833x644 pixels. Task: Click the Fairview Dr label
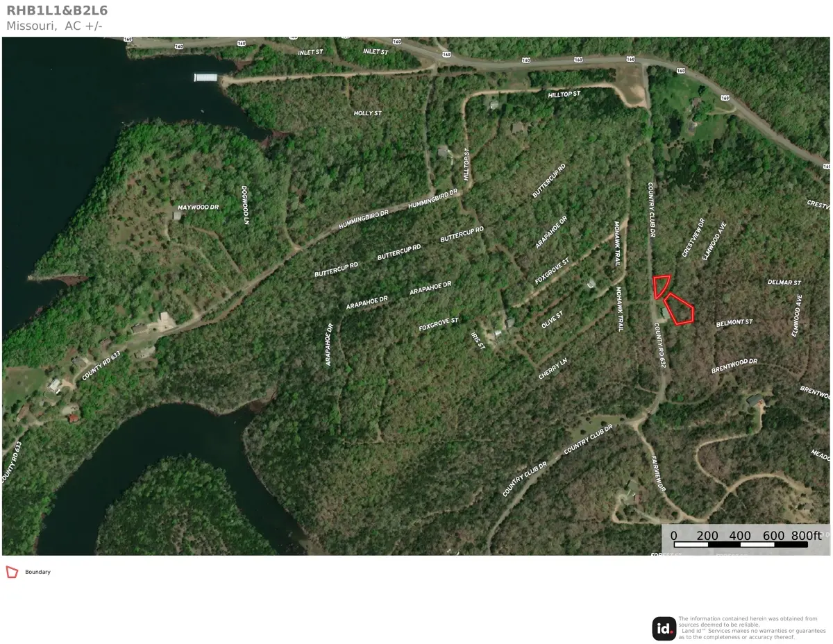[x=658, y=475]
